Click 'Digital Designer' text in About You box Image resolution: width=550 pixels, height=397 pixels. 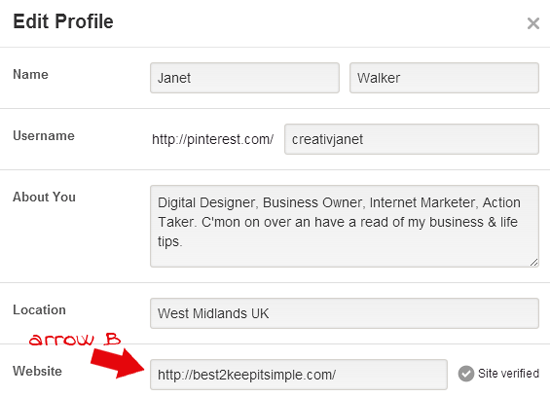206,203
